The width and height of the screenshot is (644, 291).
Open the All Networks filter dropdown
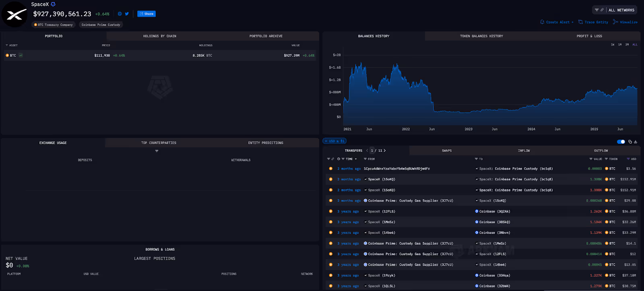(614, 10)
